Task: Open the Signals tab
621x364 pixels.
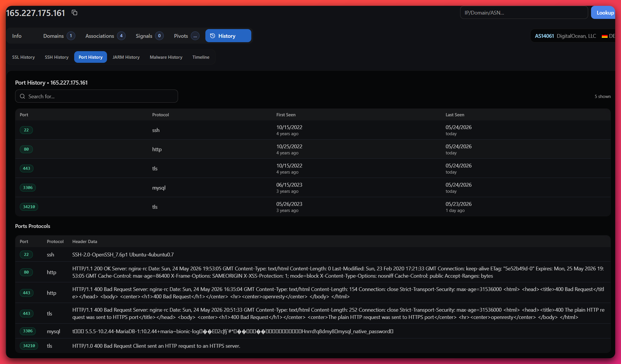Action: point(150,36)
